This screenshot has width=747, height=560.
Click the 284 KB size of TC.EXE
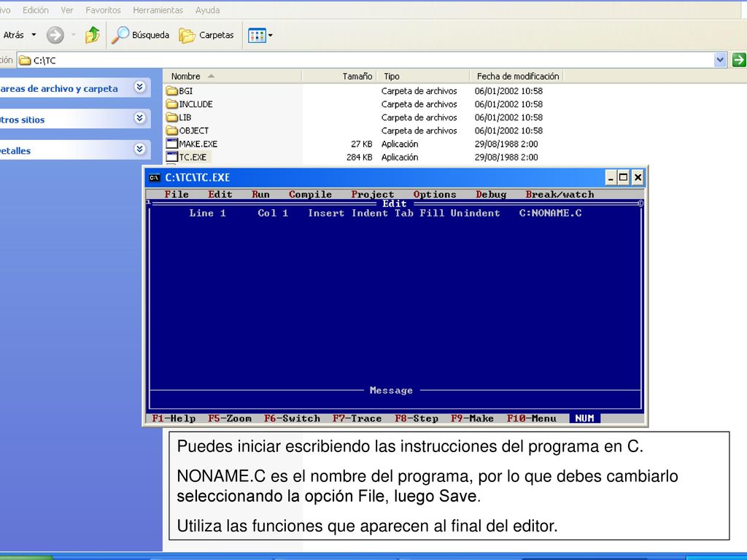[360, 157]
